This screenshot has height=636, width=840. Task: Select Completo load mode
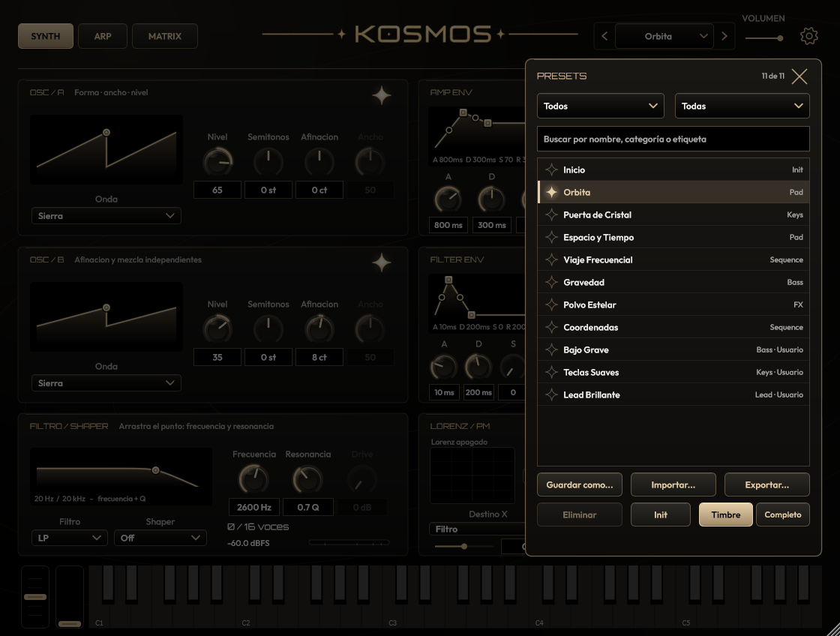783,515
